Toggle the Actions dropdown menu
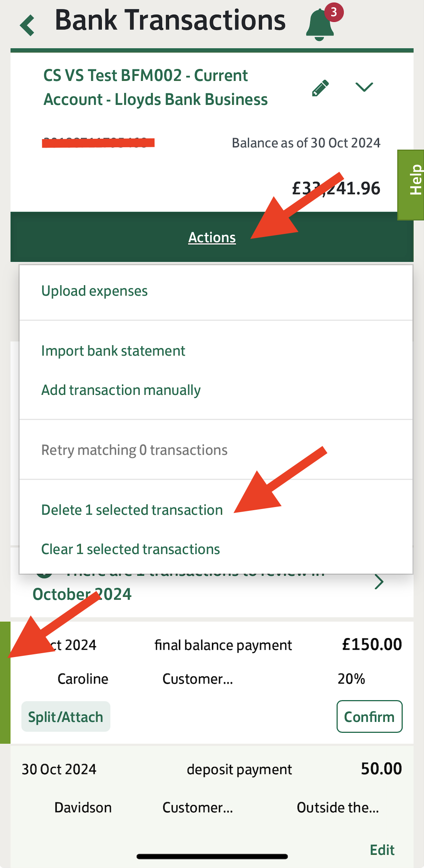Image resolution: width=424 pixels, height=868 pixels. tap(212, 237)
